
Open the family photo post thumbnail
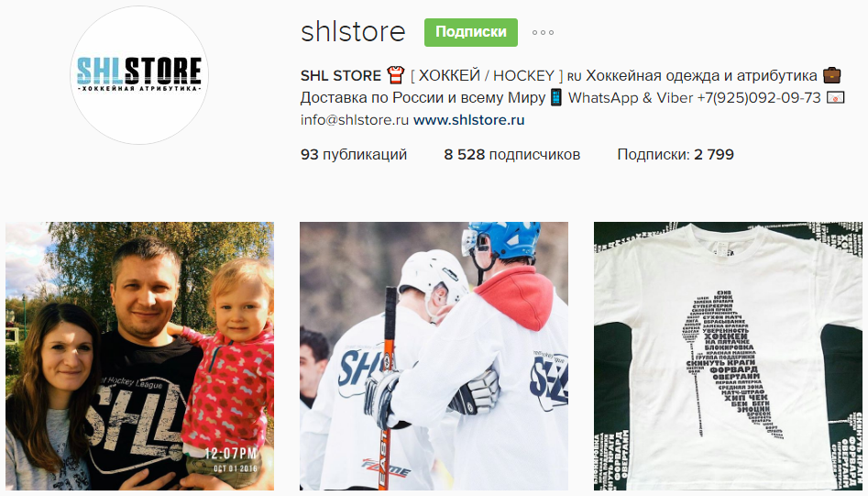[x=139, y=356]
